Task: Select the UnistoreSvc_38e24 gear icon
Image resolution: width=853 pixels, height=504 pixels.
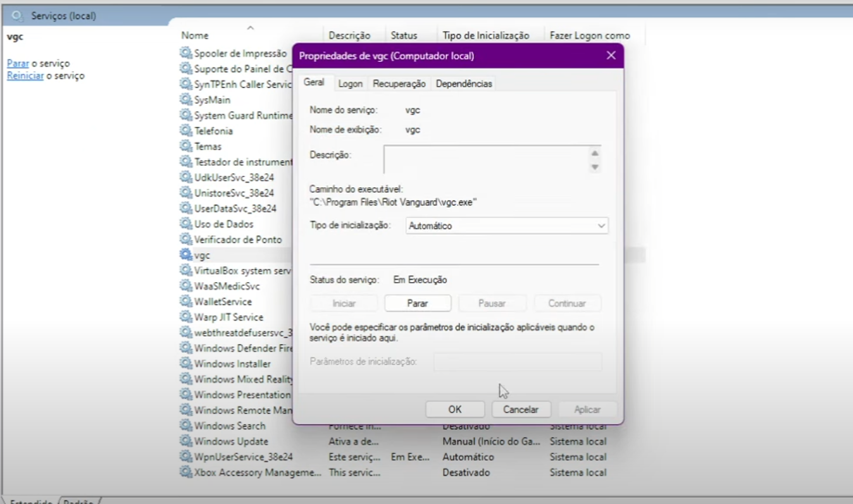Action: [186, 193]
